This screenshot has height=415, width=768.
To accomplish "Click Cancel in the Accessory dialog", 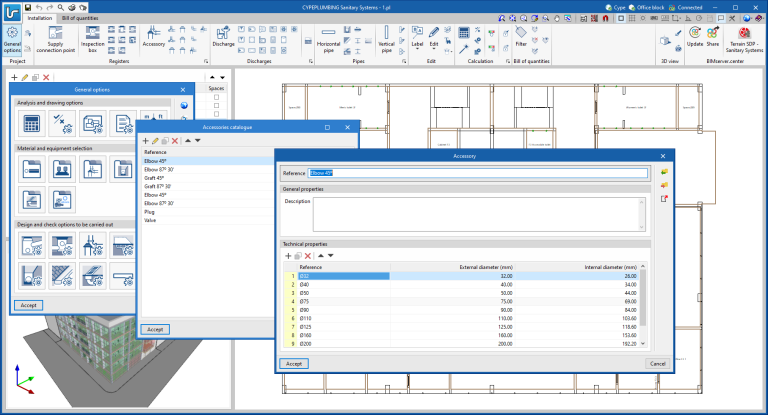I will pyautogui.click(x=657, y=364).
